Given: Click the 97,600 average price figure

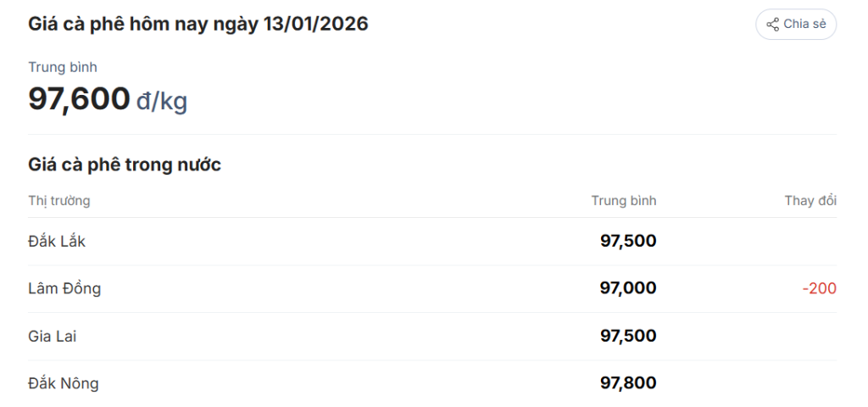Looking at the screenshot, I should pyautogui.click(x=80, y=99).
